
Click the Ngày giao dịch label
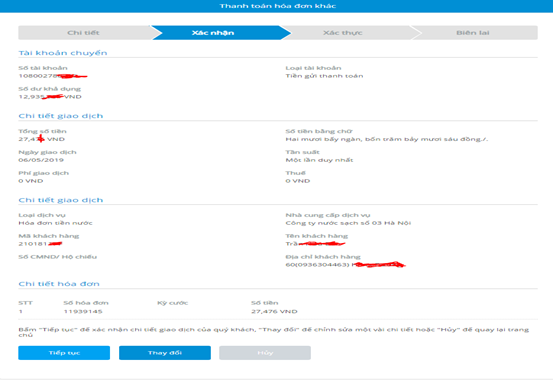click(47, 152)
